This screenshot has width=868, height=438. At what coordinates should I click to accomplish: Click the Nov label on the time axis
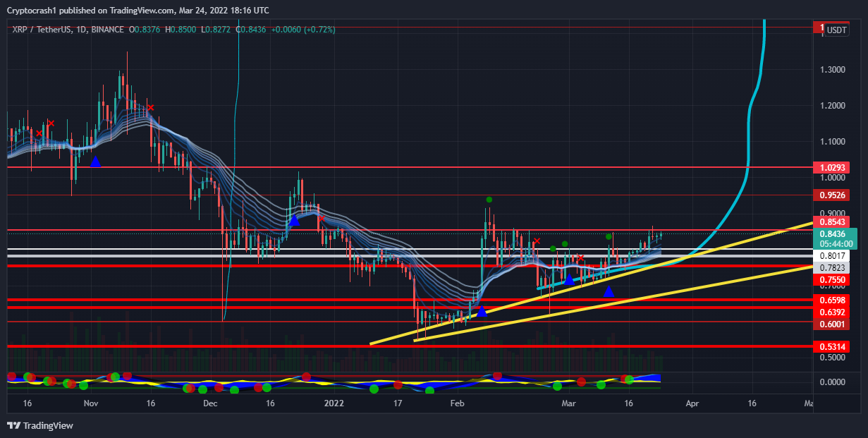[x=90, y=404]
